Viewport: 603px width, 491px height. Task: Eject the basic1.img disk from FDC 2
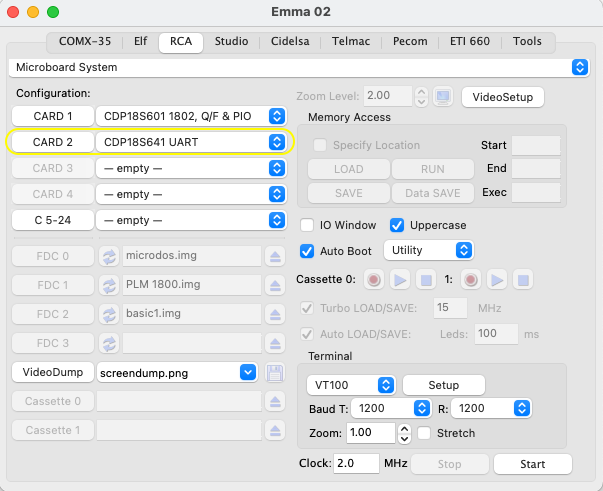click(x=275, y=314)
